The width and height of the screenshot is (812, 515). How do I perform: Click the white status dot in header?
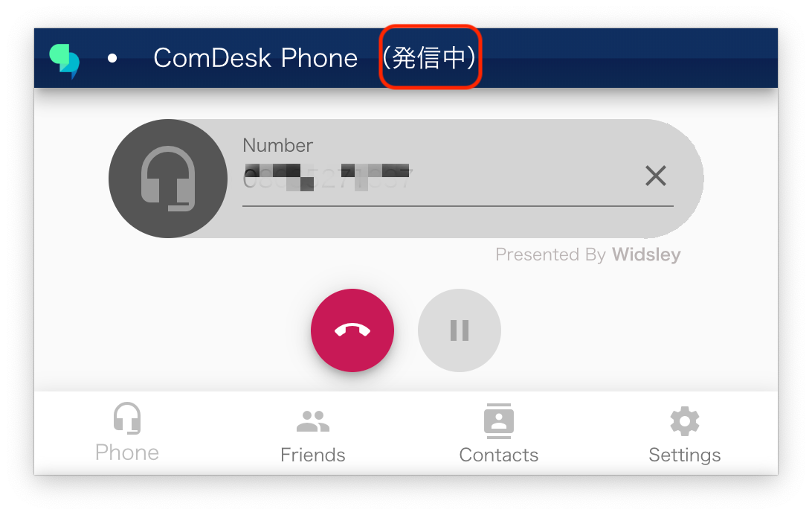click(x=112, y=58)
